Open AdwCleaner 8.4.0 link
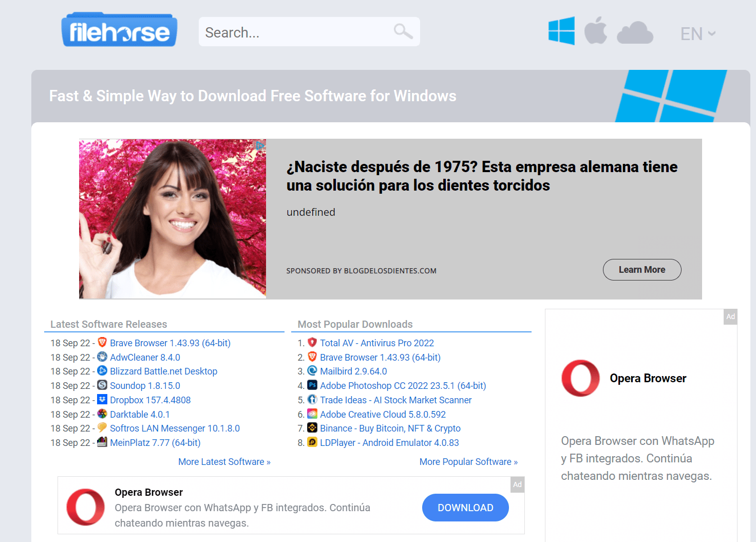 pos(145,358)
